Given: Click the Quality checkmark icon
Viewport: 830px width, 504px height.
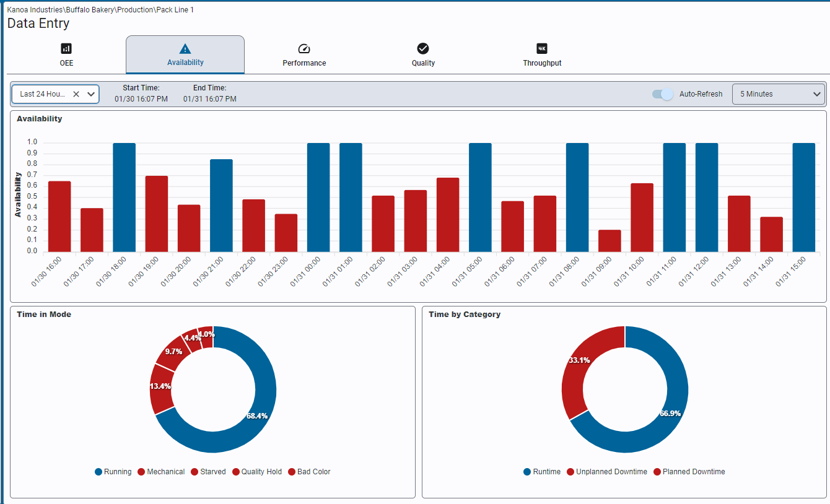Looking at the screenshot, I should (423, 48).
